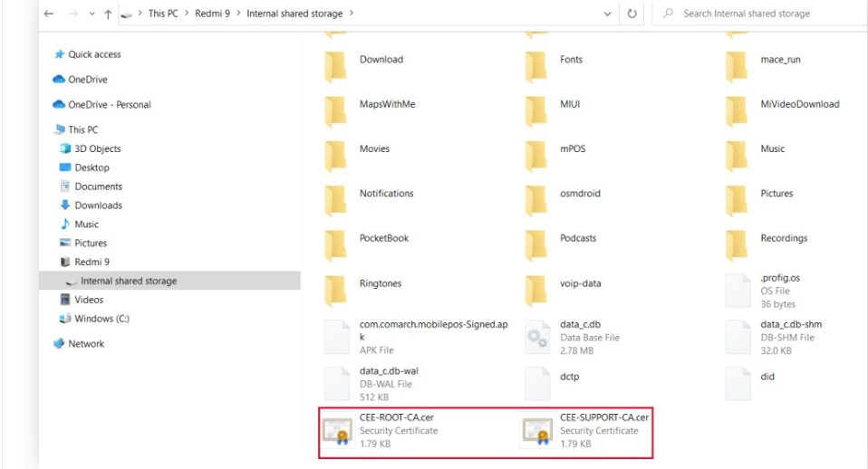Image resolution: width=868 pixels, height=469 pixels.
Task: Click the Search Internal shared storage field
Action: pyautogui.click(x=760, y=14)
